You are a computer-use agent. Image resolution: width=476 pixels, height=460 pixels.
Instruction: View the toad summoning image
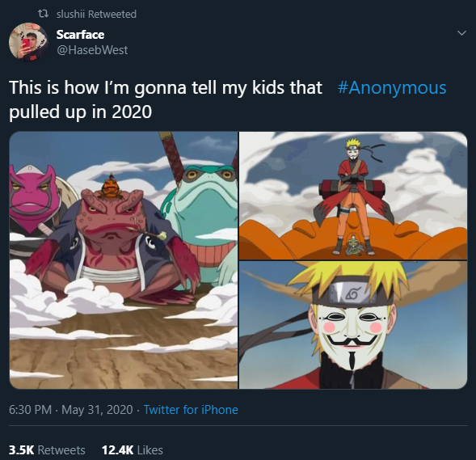(x=124, y=260)
